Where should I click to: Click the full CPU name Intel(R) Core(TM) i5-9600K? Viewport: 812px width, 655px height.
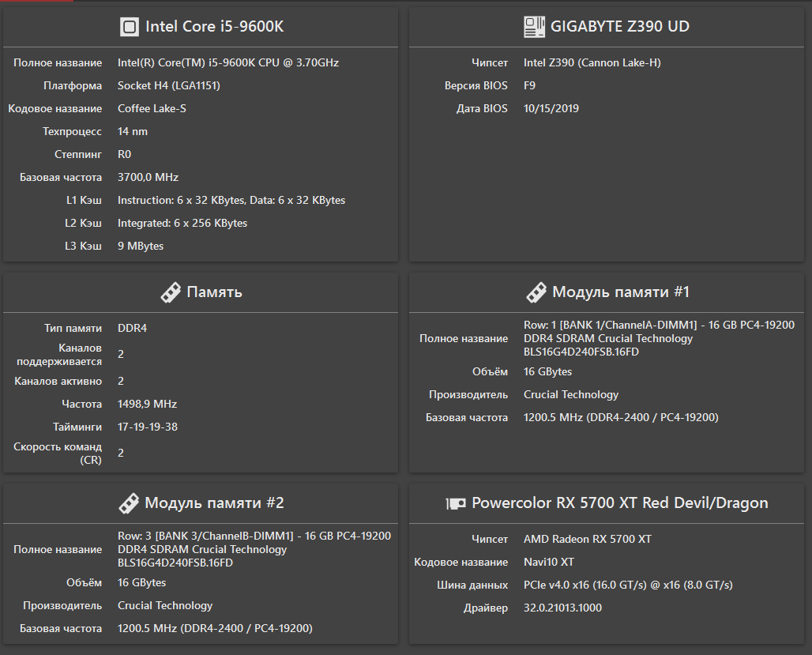coord(227,62)
